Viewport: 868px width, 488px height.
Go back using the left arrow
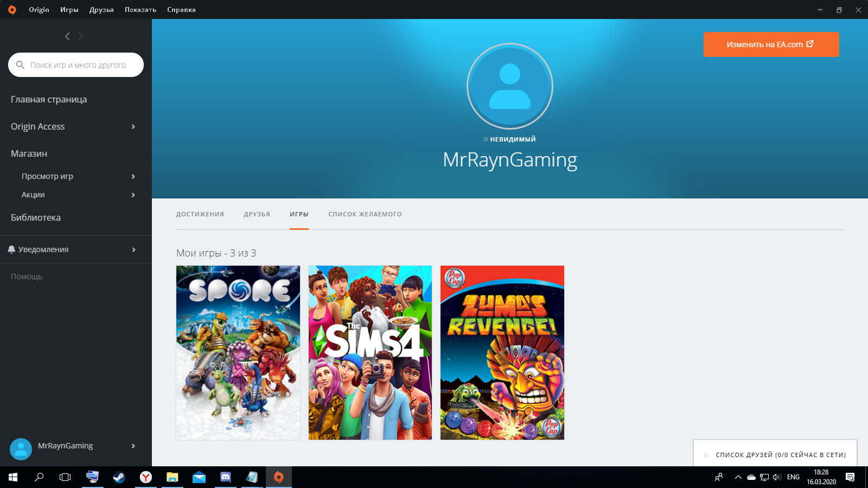[x=67, y=36]
